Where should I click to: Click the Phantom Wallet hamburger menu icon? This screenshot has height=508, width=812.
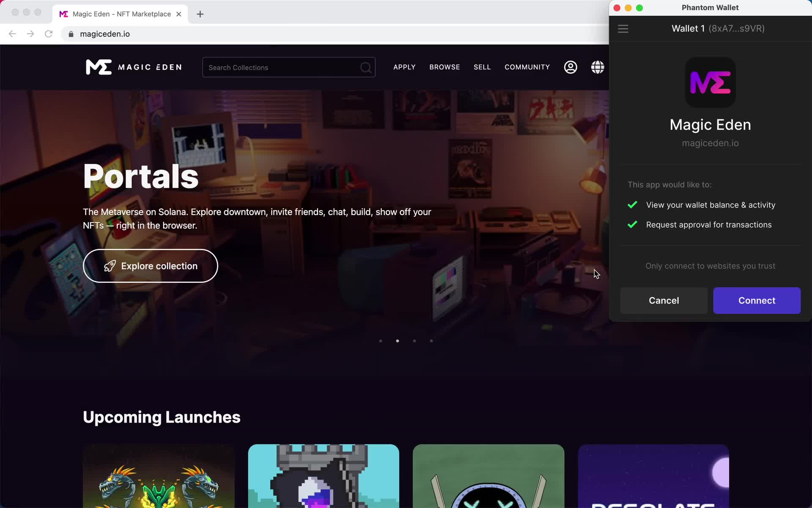pos(623,28)
